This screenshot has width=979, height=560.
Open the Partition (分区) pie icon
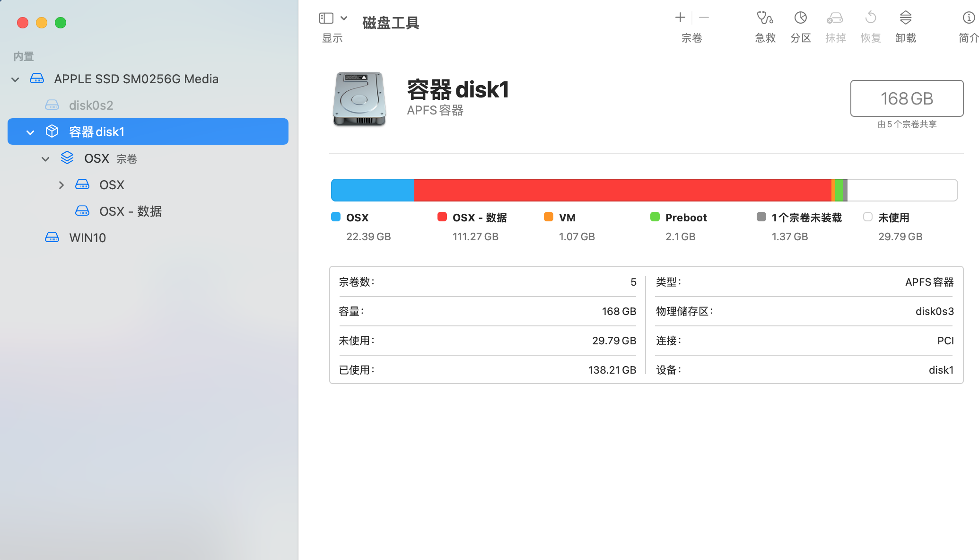pyautogui.click(x=800, y=18)
